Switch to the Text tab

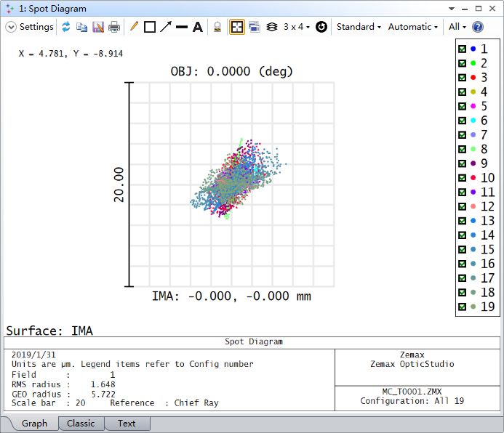[x=127, y=424]
